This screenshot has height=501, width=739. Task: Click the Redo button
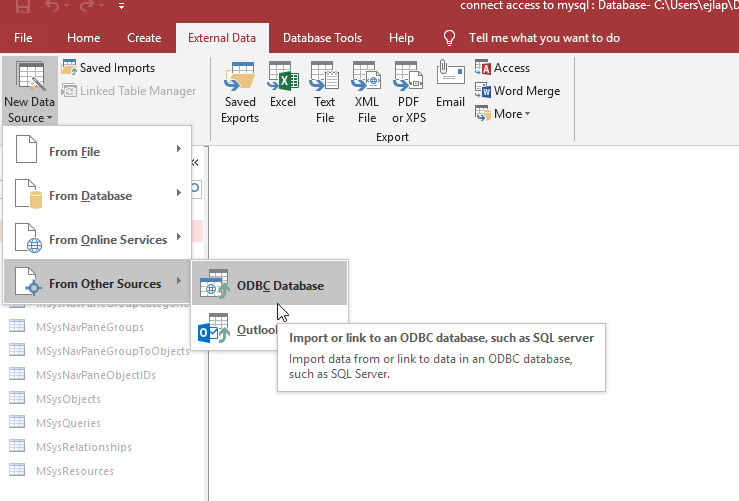pyautogui.click(x=87, y=6)
